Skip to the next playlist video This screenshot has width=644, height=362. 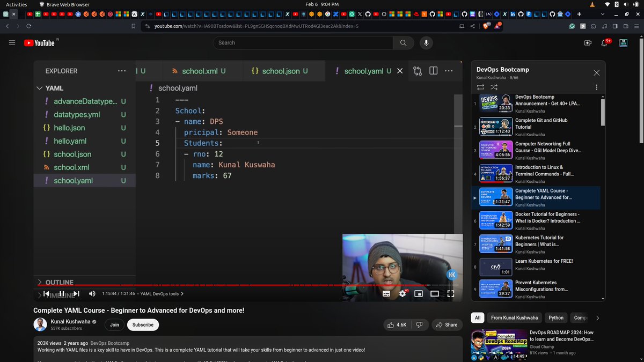pyautogui.click(x=76, y=293)
